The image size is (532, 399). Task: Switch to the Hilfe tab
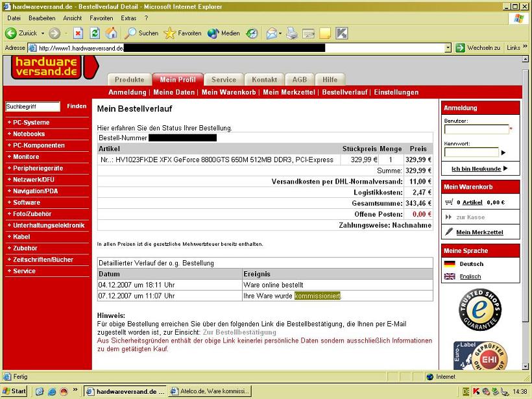click(330, 79)
